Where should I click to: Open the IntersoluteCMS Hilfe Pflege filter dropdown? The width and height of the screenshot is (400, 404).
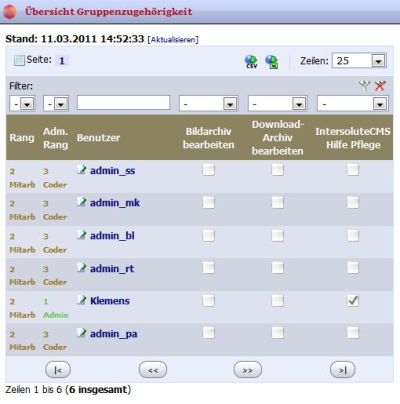353,104
